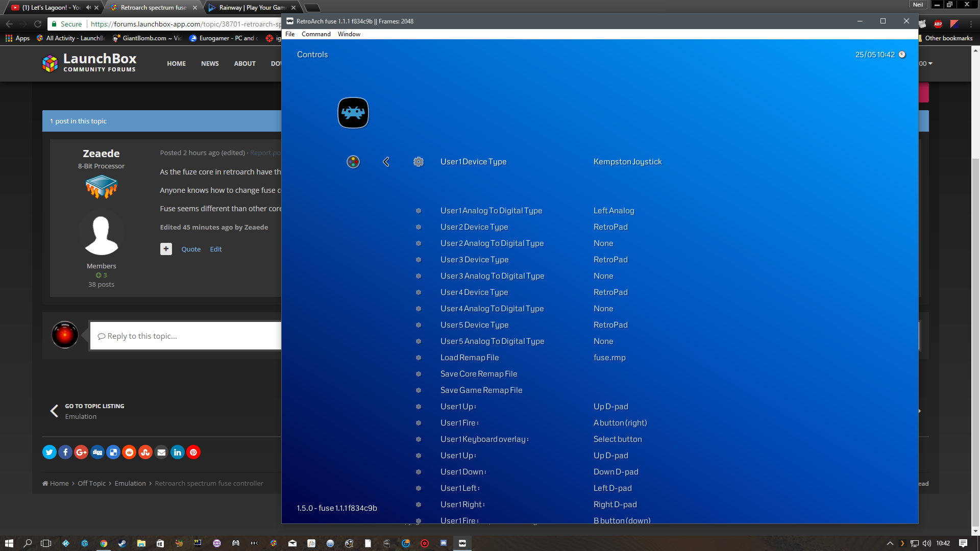980x551 pixels.
Task: Share the topic via email icon
Action: tap(161, 452)
